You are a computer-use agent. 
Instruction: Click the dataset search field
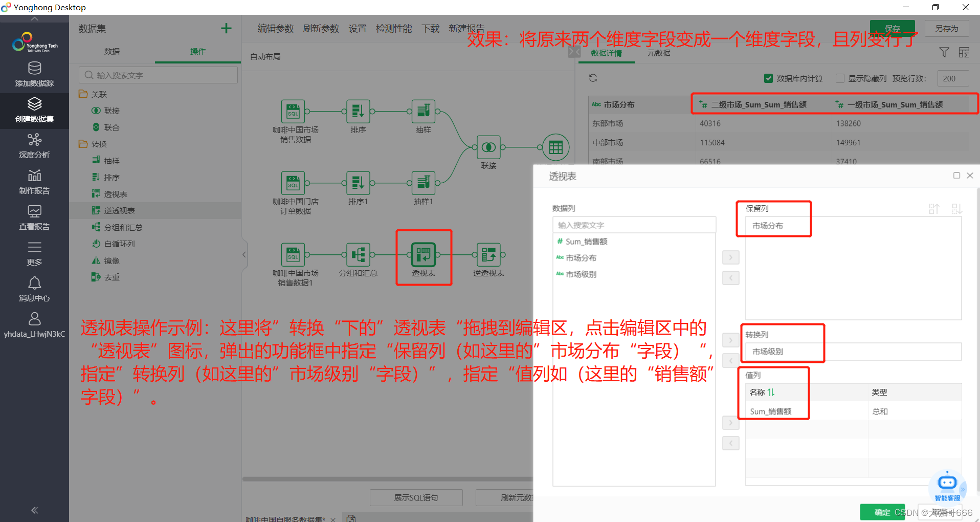coord(158,75)
